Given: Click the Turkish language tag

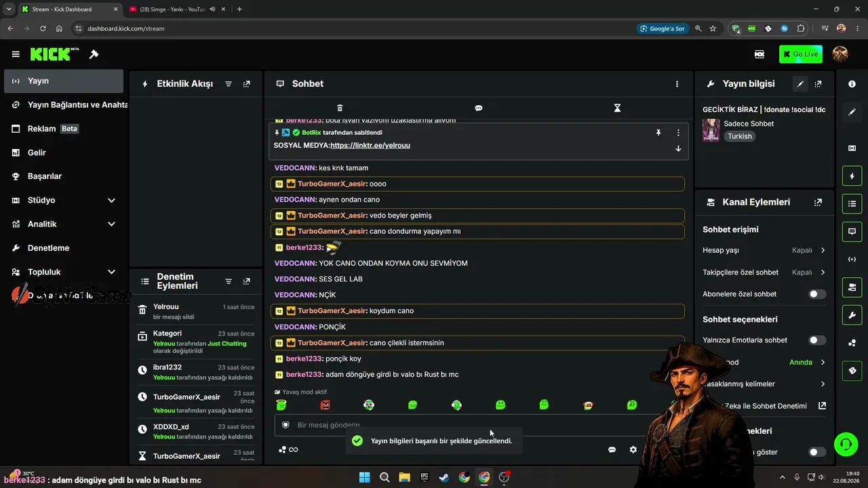Looking at the screenshot, I should pyautogui.click(x=740, y=136).
